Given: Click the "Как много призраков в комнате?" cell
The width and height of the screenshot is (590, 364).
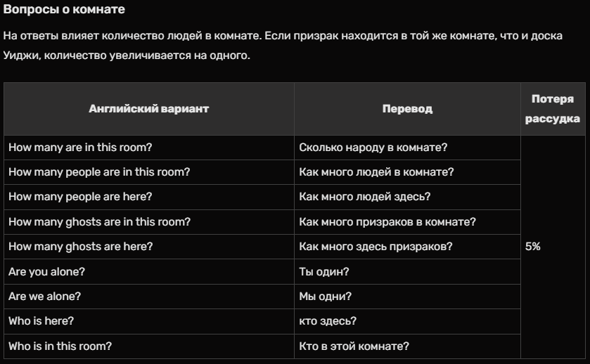Looking at the screenshot, I should (x=387, y=222).
